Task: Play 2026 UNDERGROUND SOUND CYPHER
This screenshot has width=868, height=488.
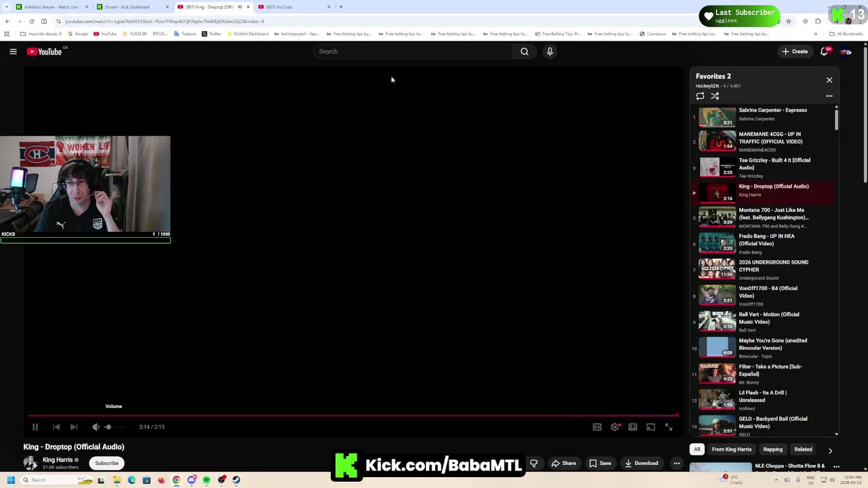Action: click(763, 269)
